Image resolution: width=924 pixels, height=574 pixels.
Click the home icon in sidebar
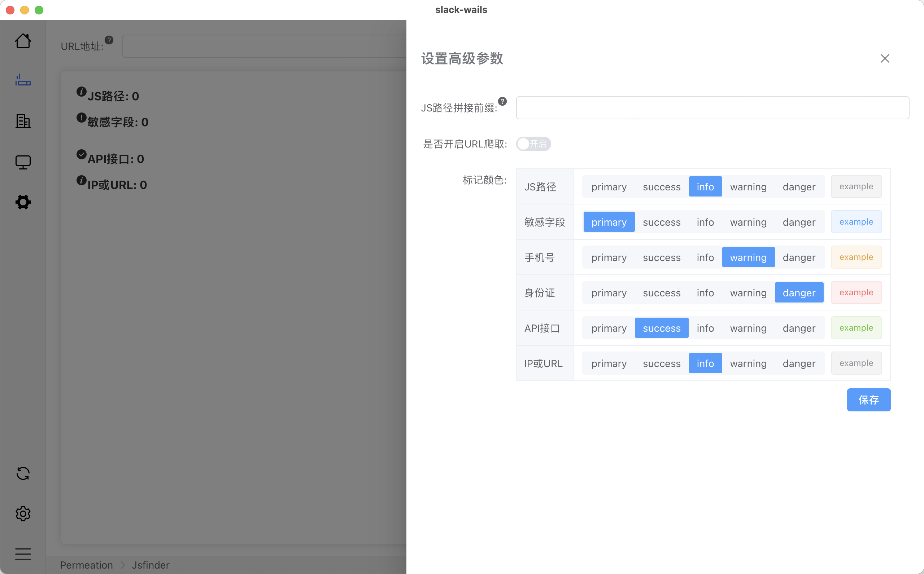coord(23,41)
